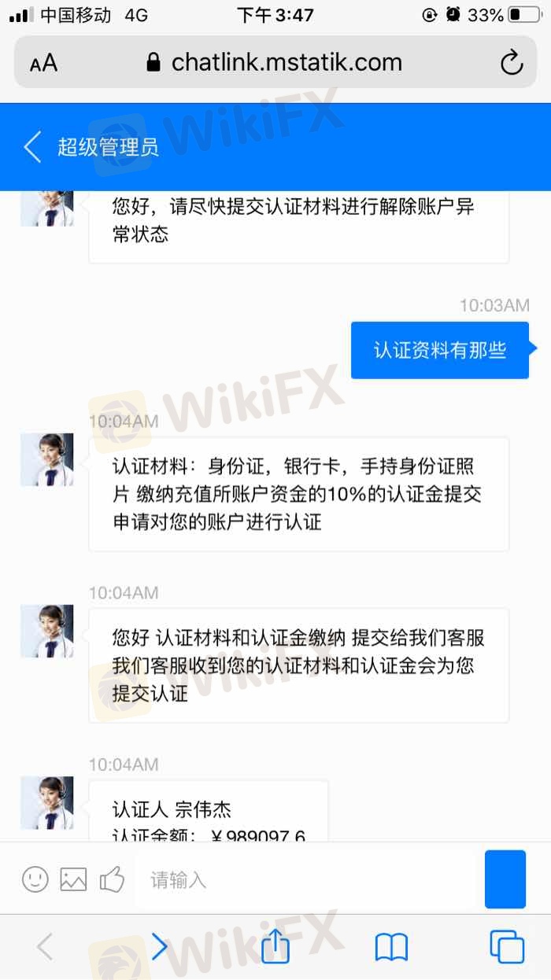The height and width of the screenshot is (980, 551).
Task: Tap agent avatar beside 认证材料 message
Action: coord(46,459)
